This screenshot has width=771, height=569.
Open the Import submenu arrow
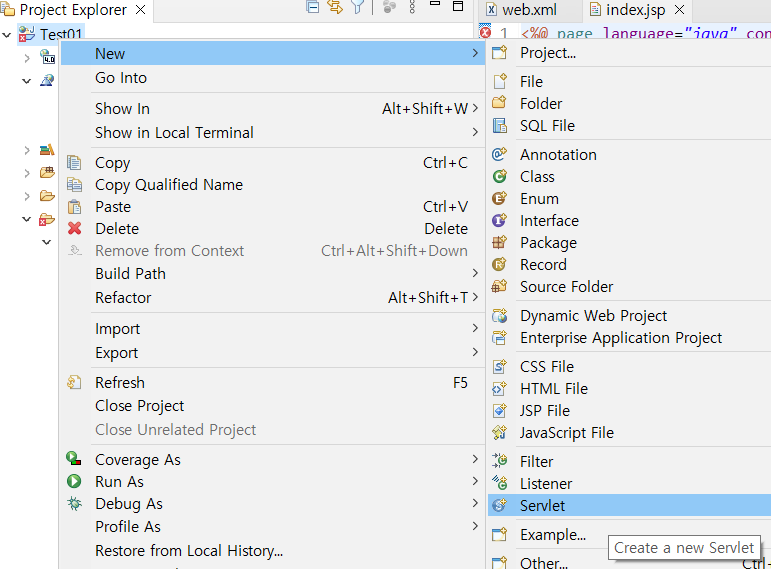[x=474, y=328]
